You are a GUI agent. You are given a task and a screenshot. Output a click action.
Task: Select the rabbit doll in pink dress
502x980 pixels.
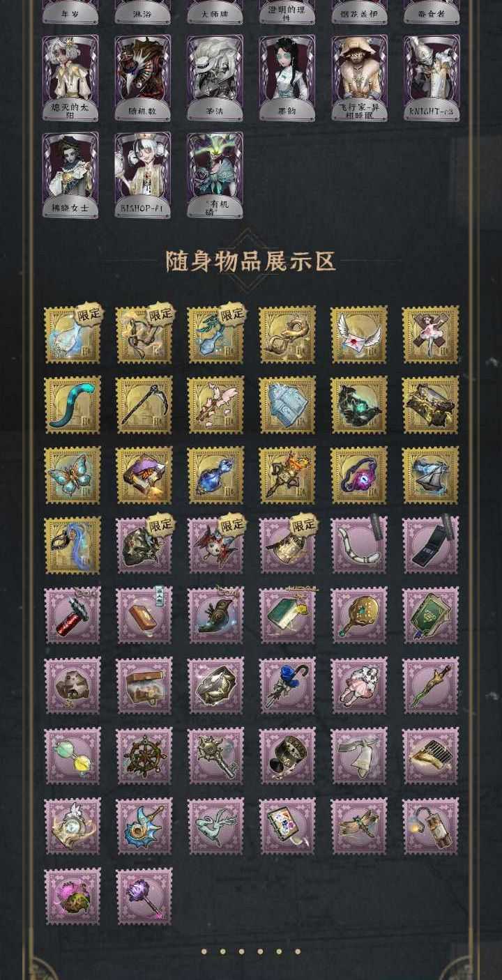359,686
